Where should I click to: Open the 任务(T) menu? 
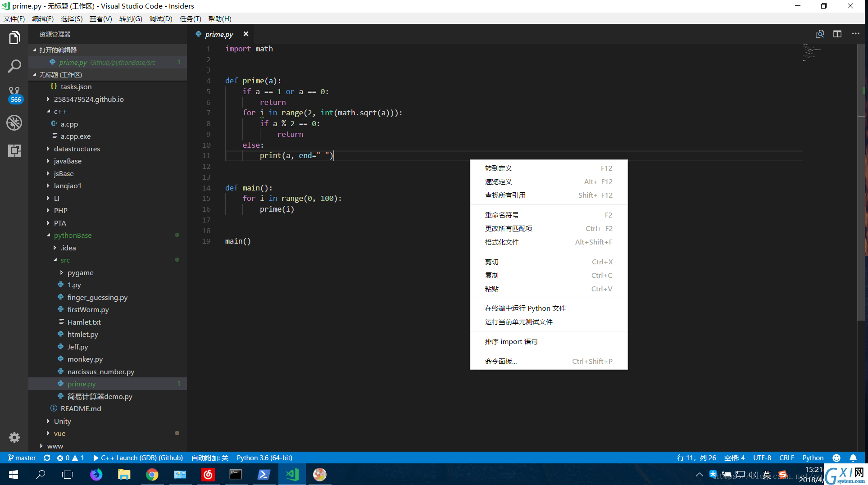tap(190, 18)
